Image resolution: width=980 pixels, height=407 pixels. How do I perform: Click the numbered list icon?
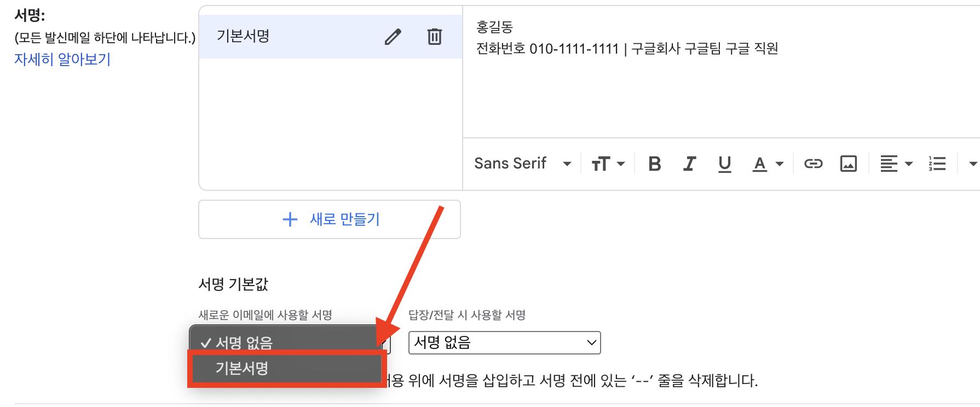[x=937, y=163]
